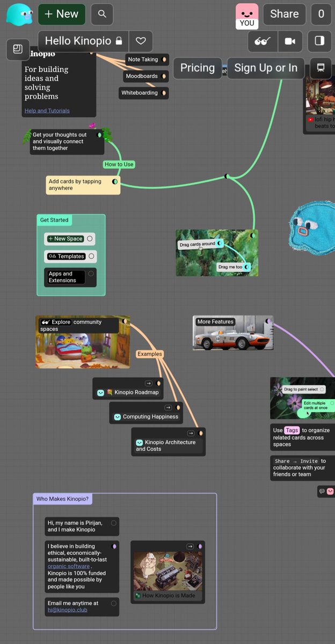Click connector dot on Whiteboarding card
This screenshot has height=644, width=335.
[x=164, y=93]
